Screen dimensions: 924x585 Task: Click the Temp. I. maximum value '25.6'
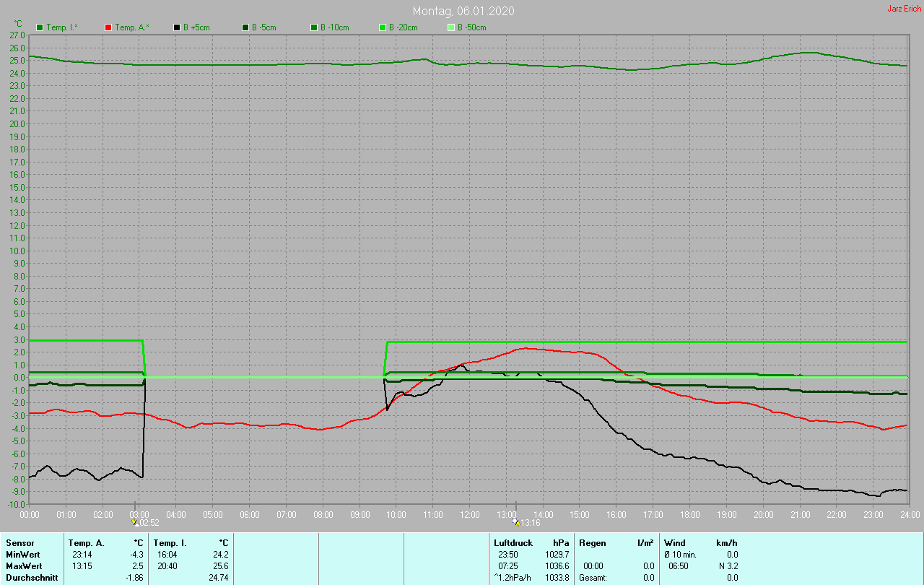(220, 565)
